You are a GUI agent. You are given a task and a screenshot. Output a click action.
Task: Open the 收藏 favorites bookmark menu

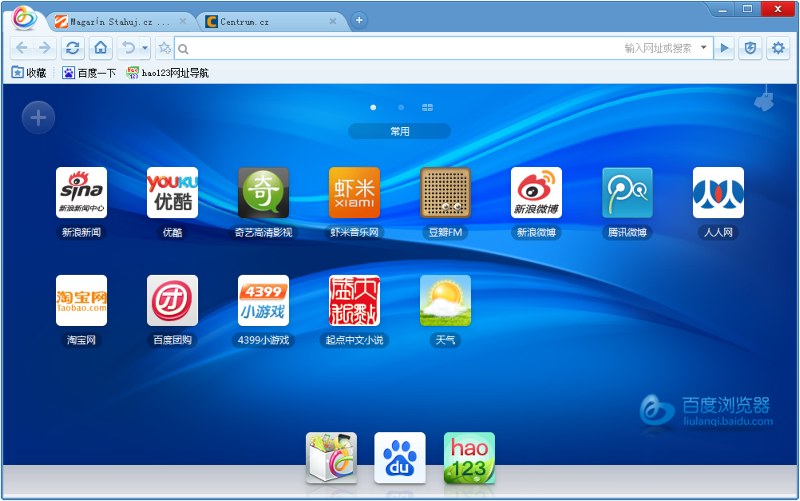coord(29,73)
